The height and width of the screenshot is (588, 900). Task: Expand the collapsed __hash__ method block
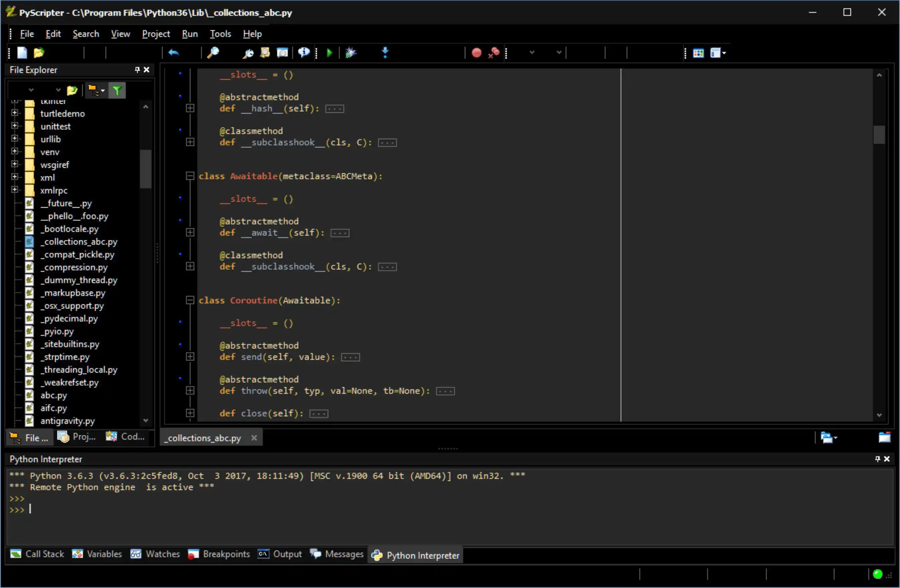[x=190, y=108]
